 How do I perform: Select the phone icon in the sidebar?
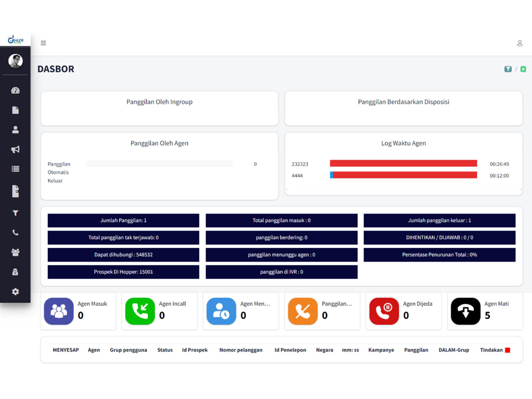(x=15, y=232)
